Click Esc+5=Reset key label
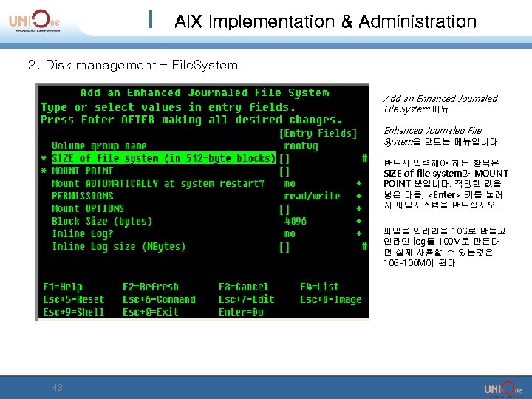Screen dimensions: 532x399 [74, 299]
